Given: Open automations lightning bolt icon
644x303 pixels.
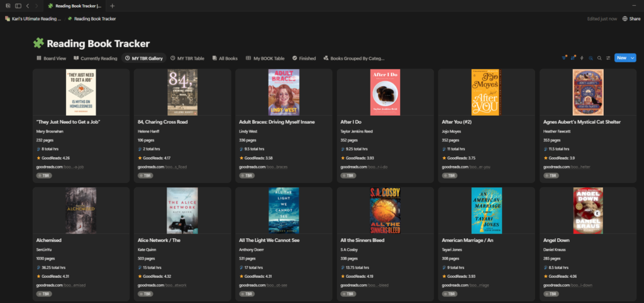Looking at the screenshot, I should coord(582,58).
